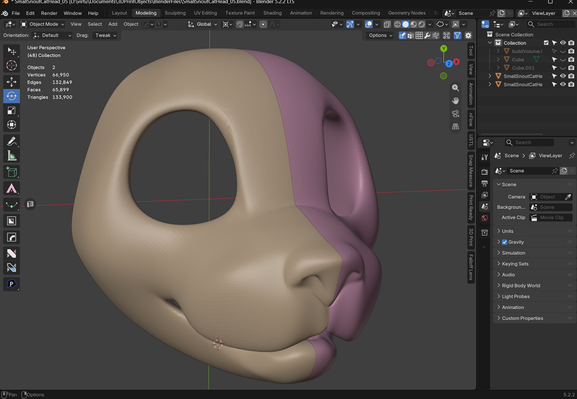The height and width of the screenshot is (399, 577).
Task: Select the Add Cube tool
Action: click(x=11, y=172)
